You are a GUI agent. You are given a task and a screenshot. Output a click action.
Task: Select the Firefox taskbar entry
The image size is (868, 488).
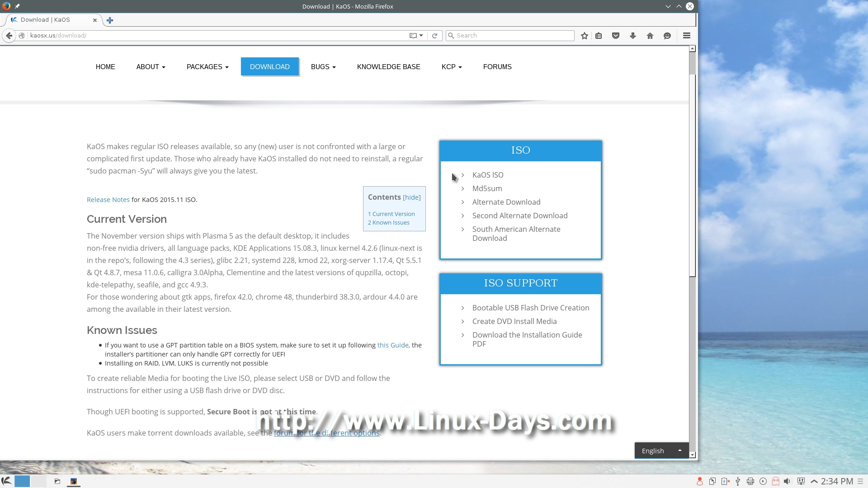pos(74,481)
